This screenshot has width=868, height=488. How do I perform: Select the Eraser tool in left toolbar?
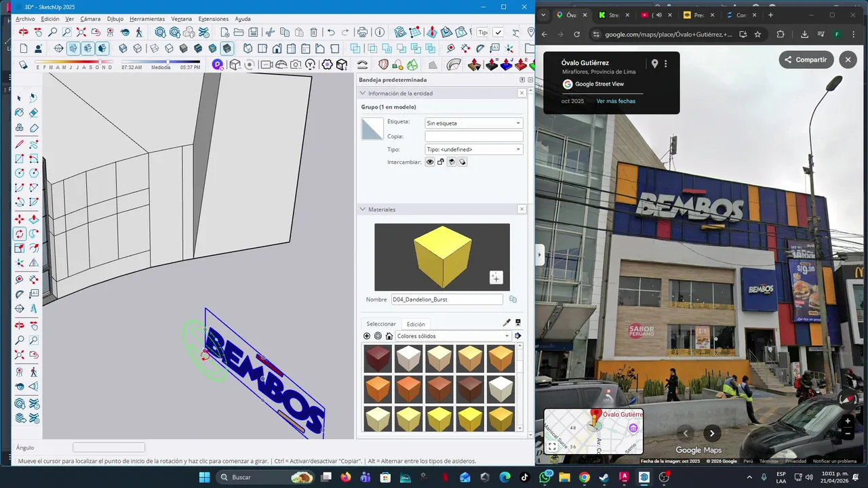33,113
